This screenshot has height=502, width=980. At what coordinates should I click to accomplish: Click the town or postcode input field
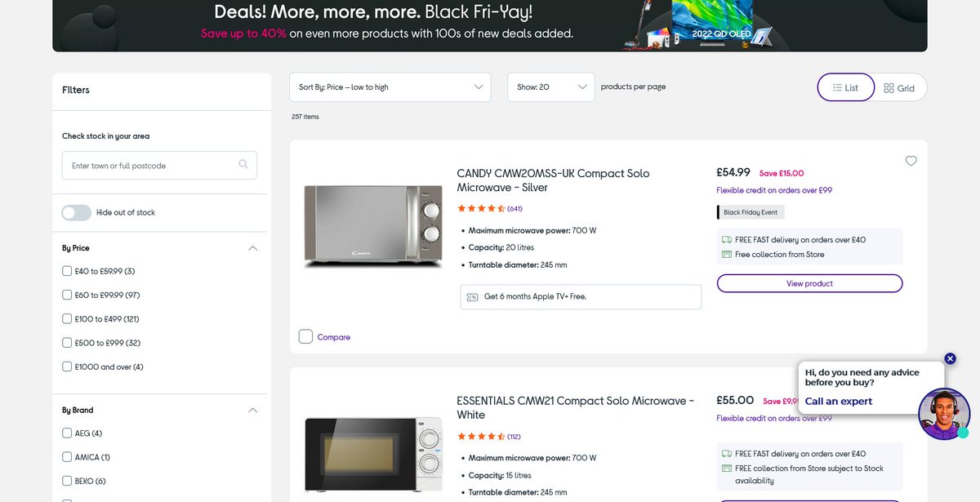pos(159,166)
